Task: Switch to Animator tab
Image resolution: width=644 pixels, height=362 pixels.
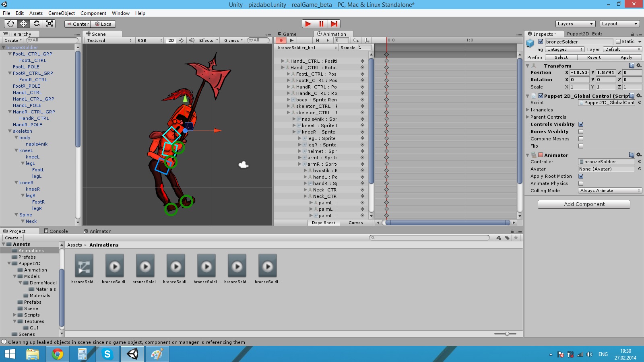Action: pyautogui.click(x=97, y=231)
